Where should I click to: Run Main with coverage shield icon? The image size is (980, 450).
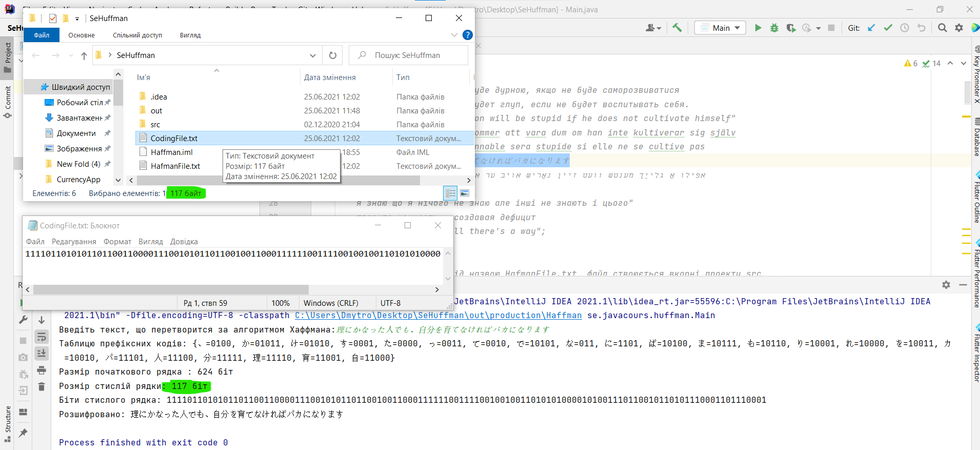click(791, 28)
